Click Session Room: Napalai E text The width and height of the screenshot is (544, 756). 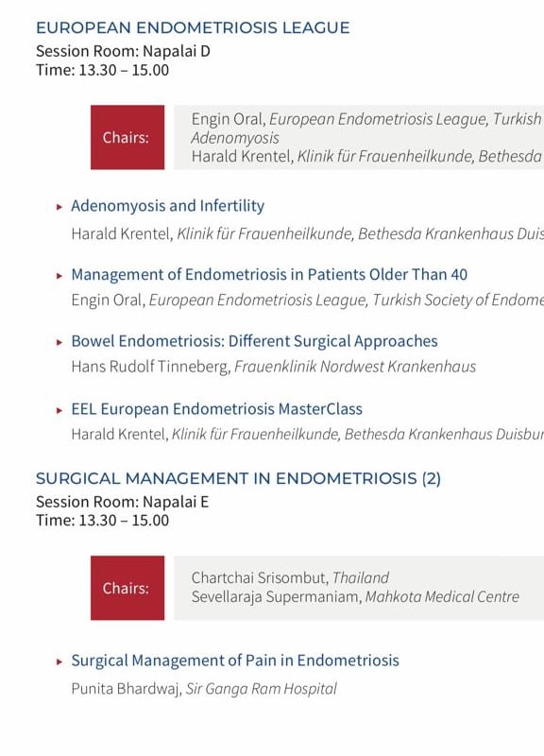coord(123,502)
